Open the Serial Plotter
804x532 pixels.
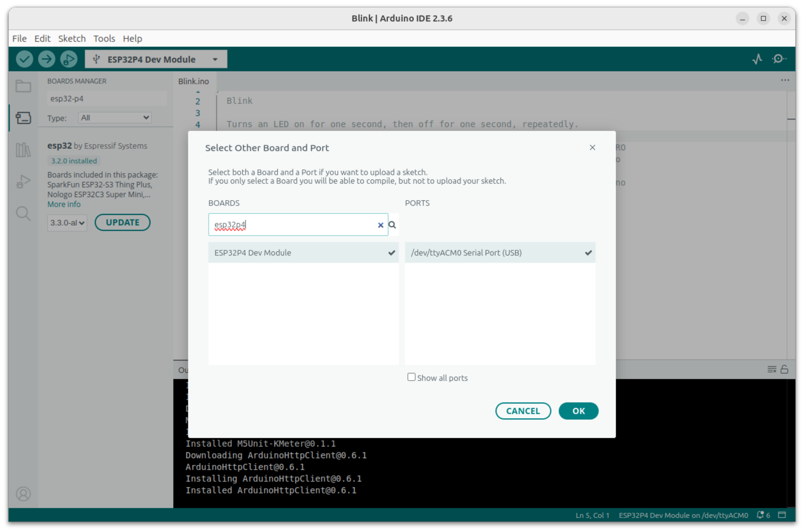click(x=757, y=59)
